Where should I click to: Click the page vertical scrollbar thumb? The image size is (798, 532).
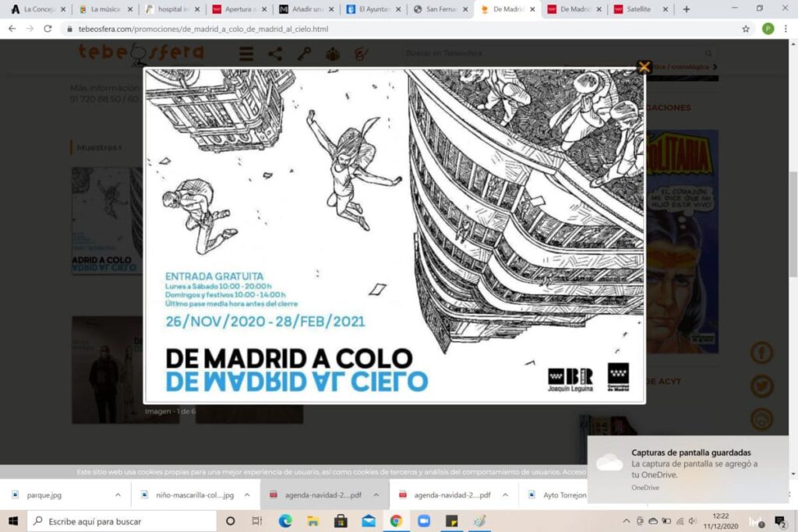793,224
